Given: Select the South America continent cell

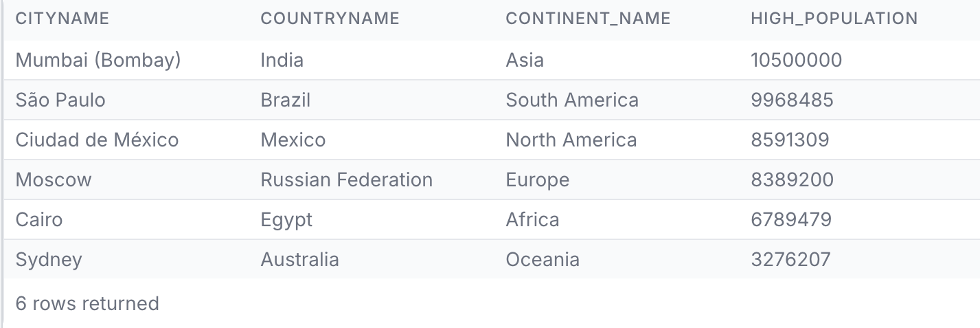Looking at the screenshot, I should point(572,100).
